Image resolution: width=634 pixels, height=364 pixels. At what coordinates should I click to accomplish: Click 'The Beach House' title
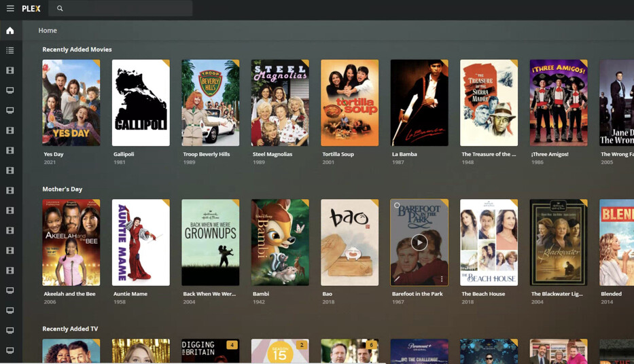(x=483, y=293)
